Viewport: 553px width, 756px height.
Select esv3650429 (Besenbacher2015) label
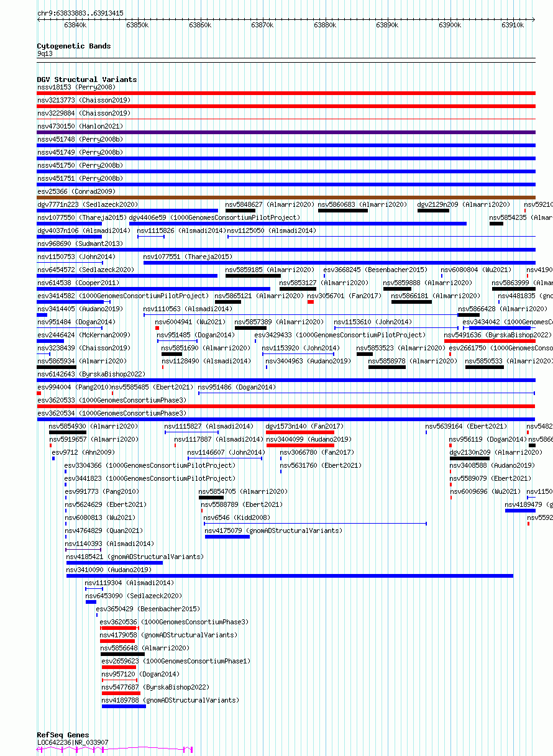pyautogui.click(x=149, y=609)
